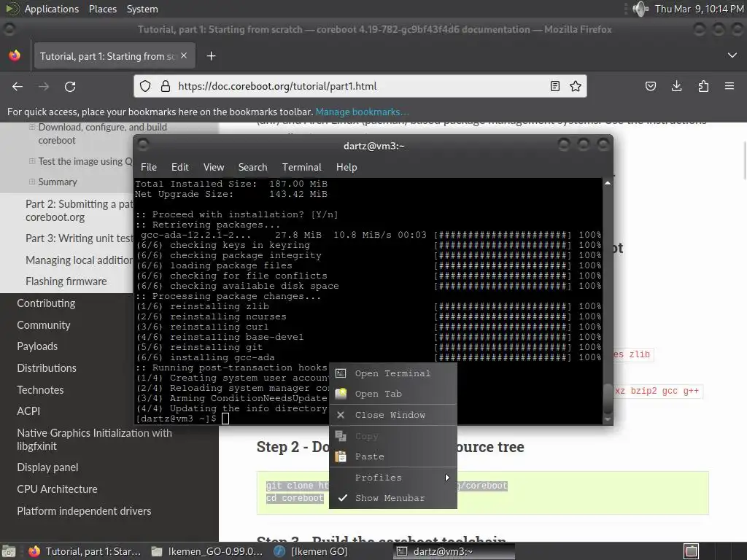Open the Terminal menu in the menubar
The height and width of the screenshot is (560, 747).
(x=301, y=167)
